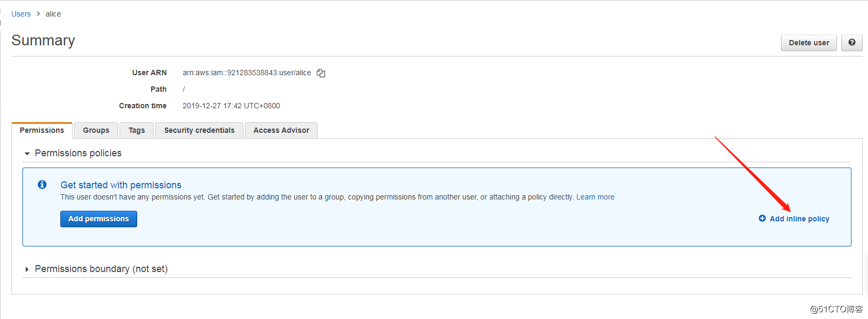Click the alice breadcrumb text
Screen dimensions: 868x319
point(53,14)
